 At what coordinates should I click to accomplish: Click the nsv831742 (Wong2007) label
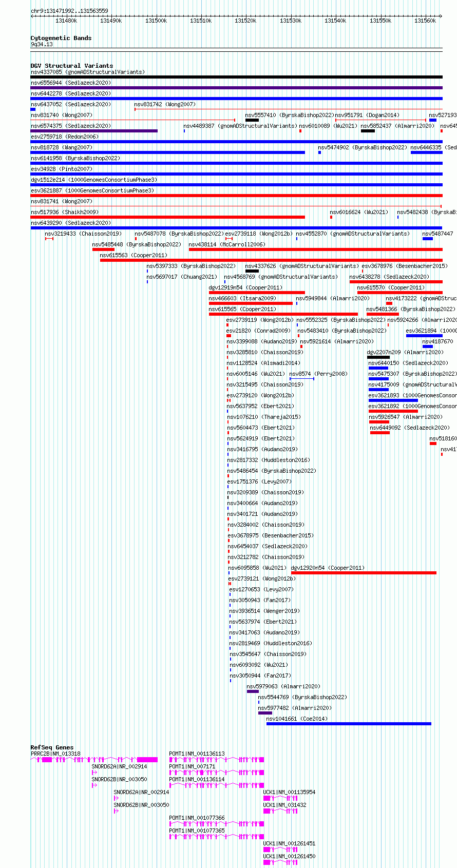pyautogui.click(x=165, y=104)
